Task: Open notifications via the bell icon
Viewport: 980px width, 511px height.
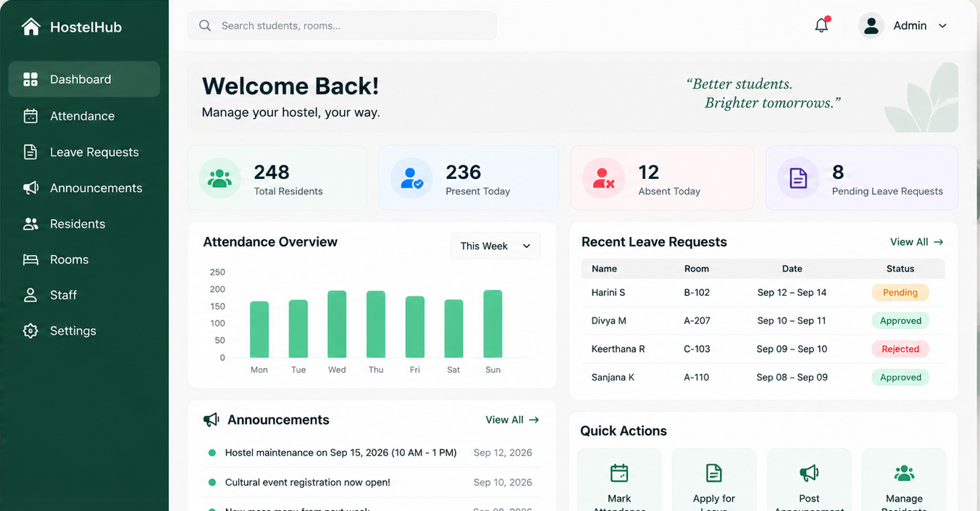Action: [821, 25]
